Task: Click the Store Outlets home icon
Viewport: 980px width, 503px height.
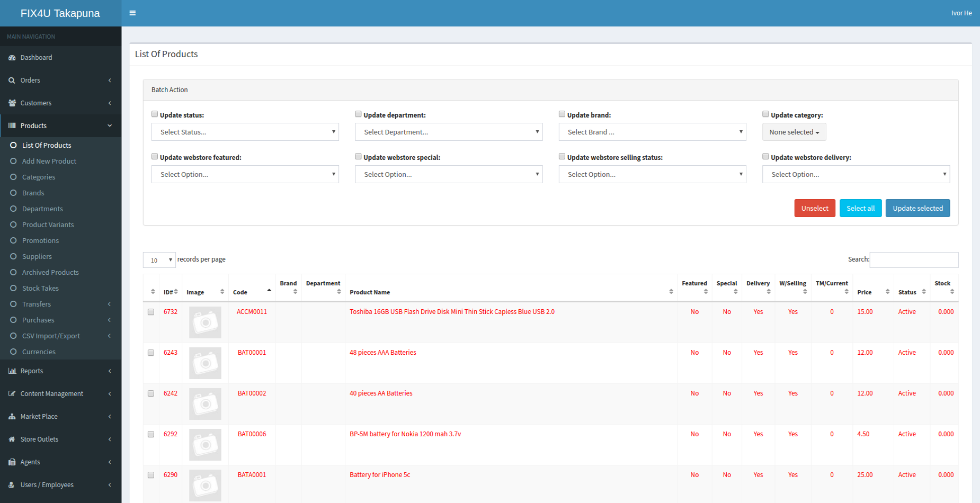Action: pyautogui.click(x=12, y=439)
